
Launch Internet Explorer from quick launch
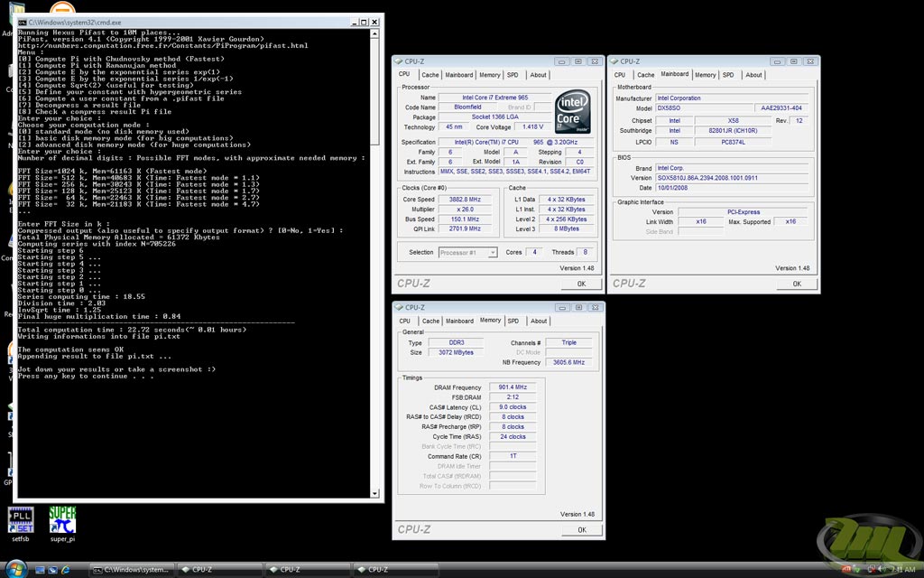(x=65, y=570)
